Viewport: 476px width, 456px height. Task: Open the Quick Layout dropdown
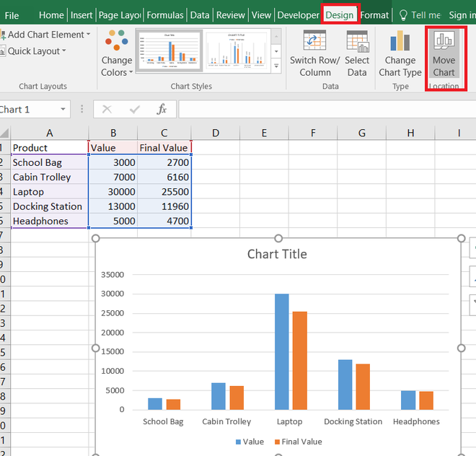[33, 51]
